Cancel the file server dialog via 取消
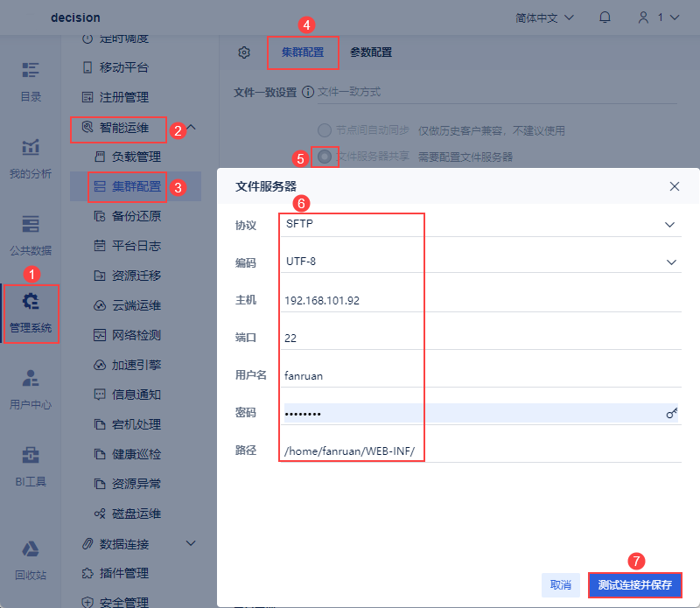This screenshot has width=700, height=608. click(561, 584)
